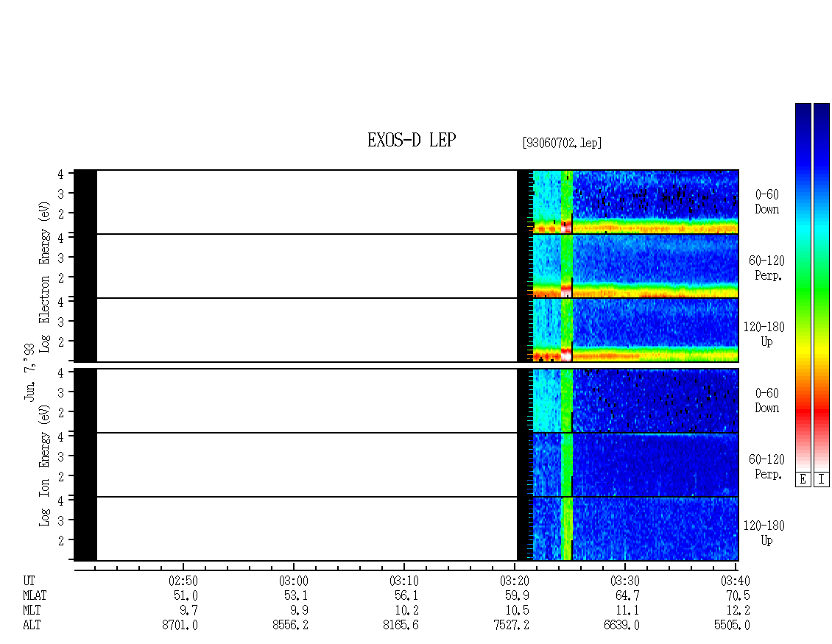832x644 pixels.
Task: Click the ion 120-180 Up spectrogram data
Action: point(635,528)
